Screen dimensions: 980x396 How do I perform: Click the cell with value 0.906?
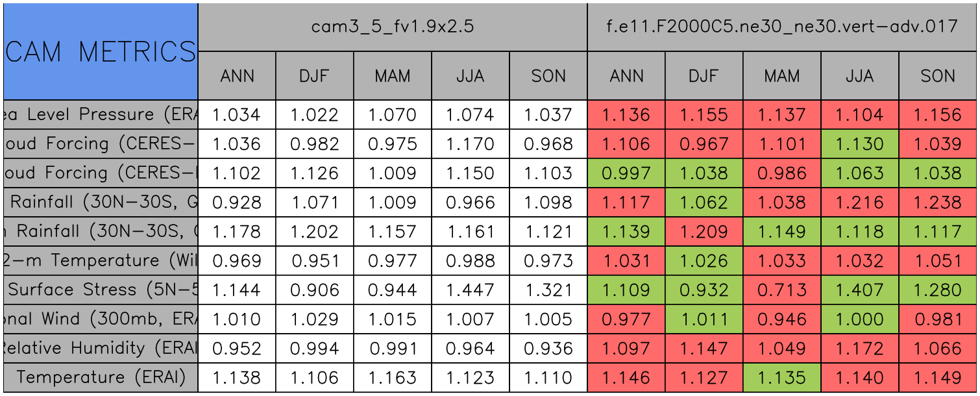tap(315, 290)
